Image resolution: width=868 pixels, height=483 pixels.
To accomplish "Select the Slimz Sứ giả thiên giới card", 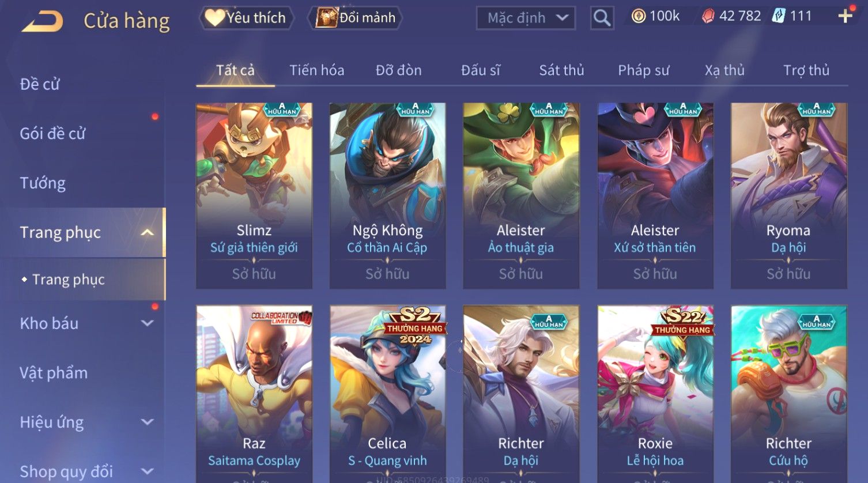I will (x=254, y=196).
